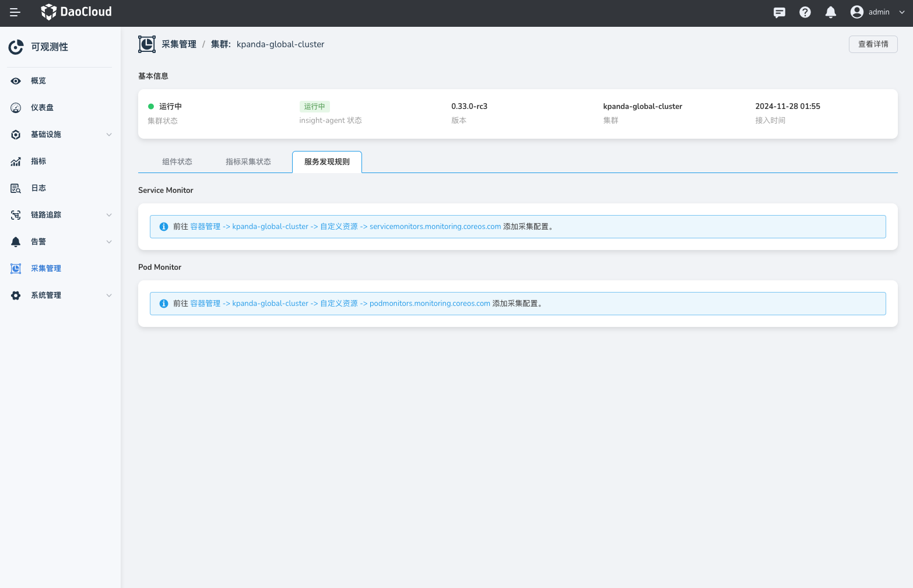This screenshot has width=913, height=588.
Task: Open the admin account dropdown arrow
Action: (x=902, y=12)
